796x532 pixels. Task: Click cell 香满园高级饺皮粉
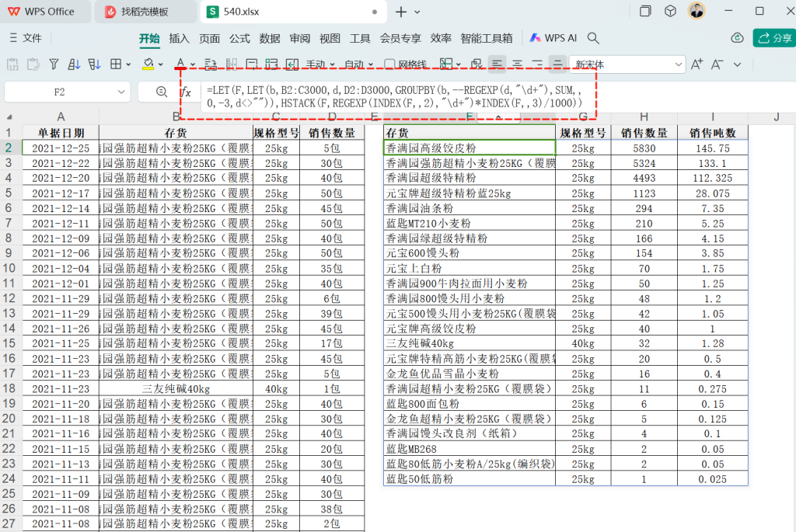pos(470,148)
